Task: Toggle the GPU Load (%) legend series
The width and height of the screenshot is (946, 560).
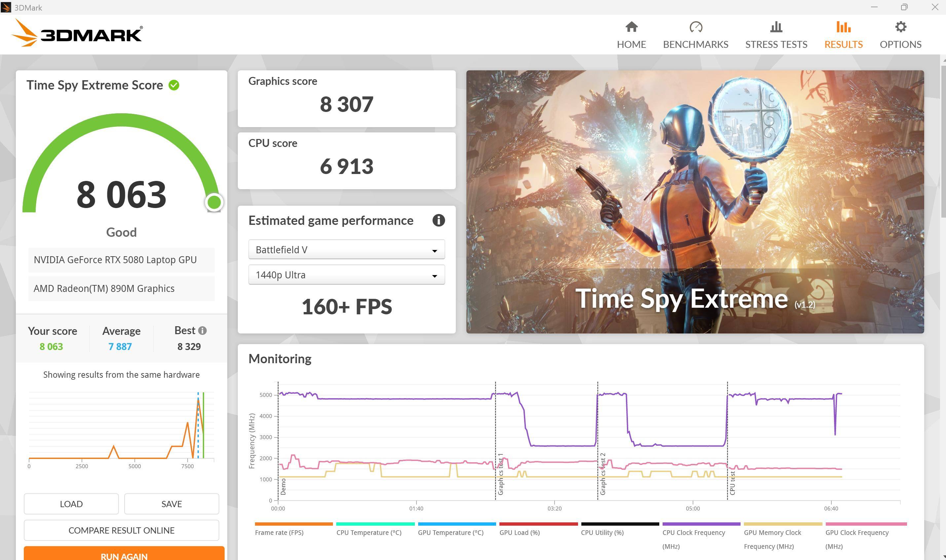Action: pyautogui.click(x=520, y=533)
